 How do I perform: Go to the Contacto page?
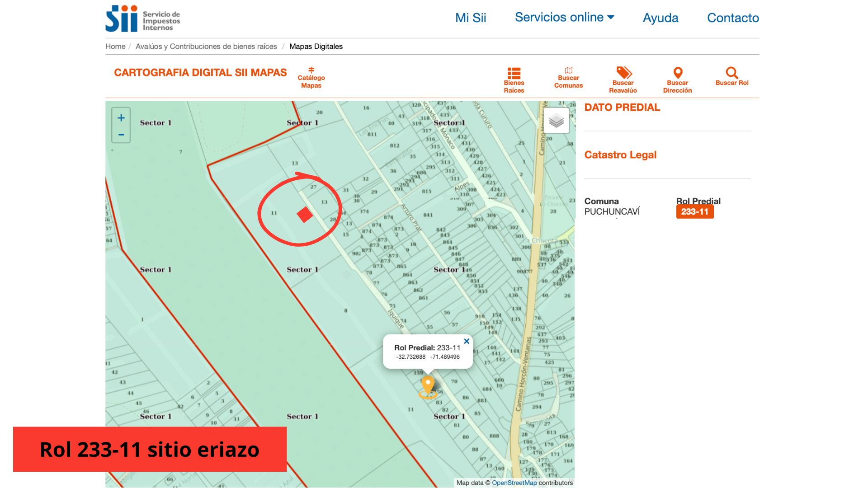click(x=732, y=18)
